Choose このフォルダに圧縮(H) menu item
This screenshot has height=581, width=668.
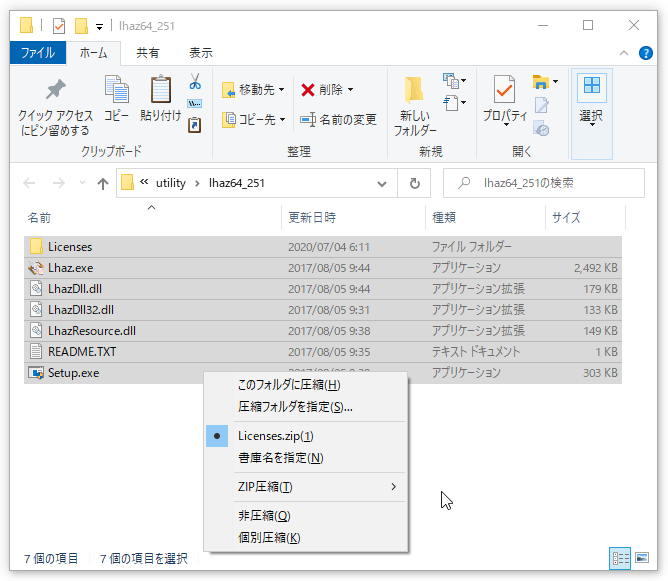click(x=305, y=385)
